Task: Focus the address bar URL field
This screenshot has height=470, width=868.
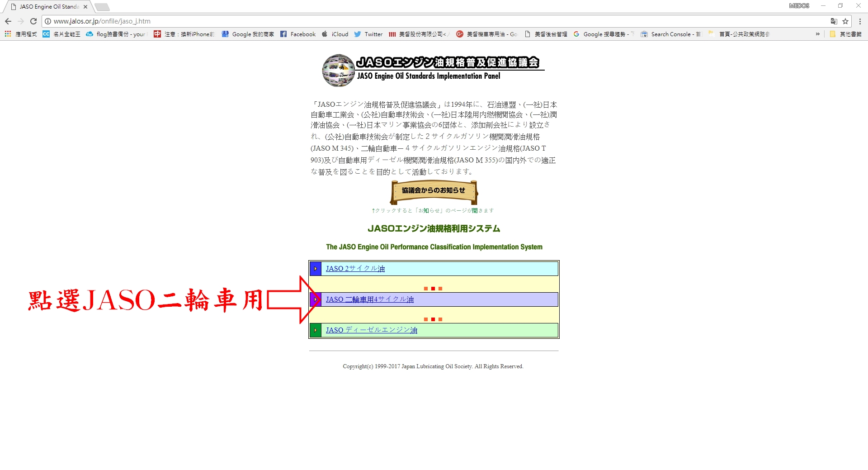Action: [434, 21]
